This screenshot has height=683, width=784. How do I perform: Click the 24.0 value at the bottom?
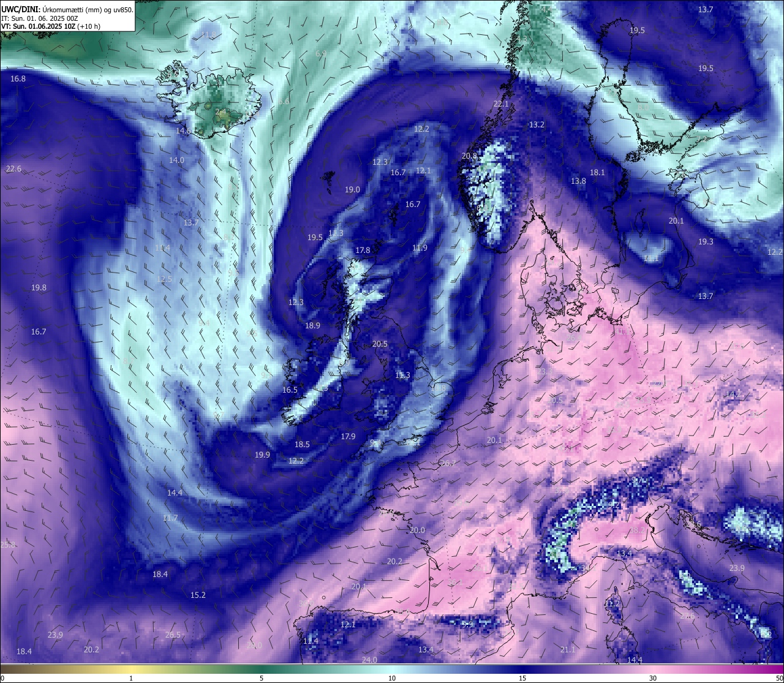[369, 660]
